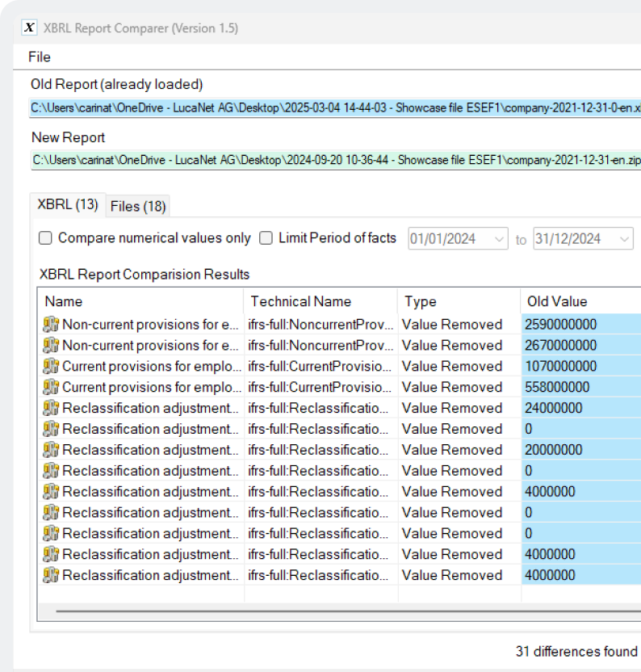Click the Type column header
This screenshot has width=641, height=672.
421,301
